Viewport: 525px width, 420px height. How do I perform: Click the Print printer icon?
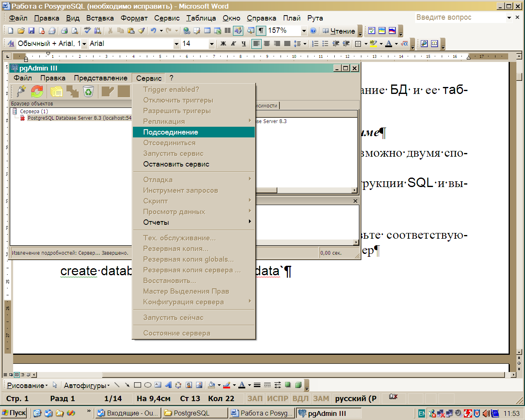coord(64,31)
